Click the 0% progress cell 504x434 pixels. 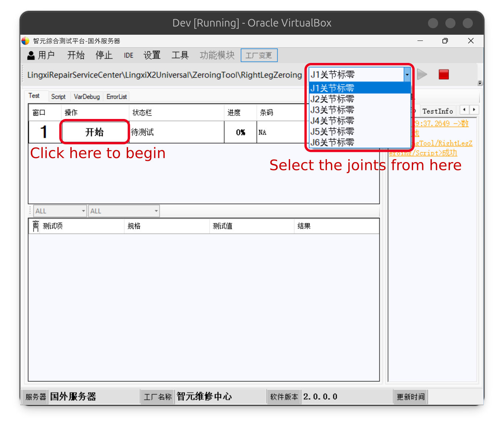(x=240, y=132)
